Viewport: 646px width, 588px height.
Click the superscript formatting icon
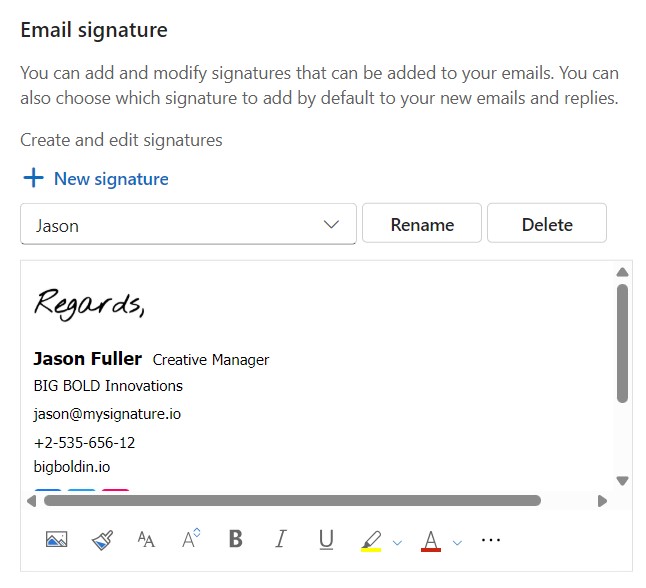(191, 538)
